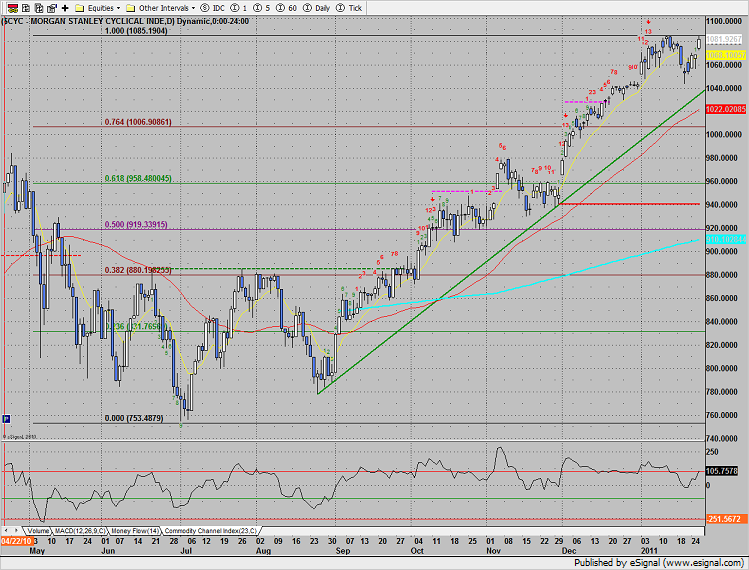Click the 250 label on the CCI axis
The image size is (749, 570).
[x=712, y=452]
